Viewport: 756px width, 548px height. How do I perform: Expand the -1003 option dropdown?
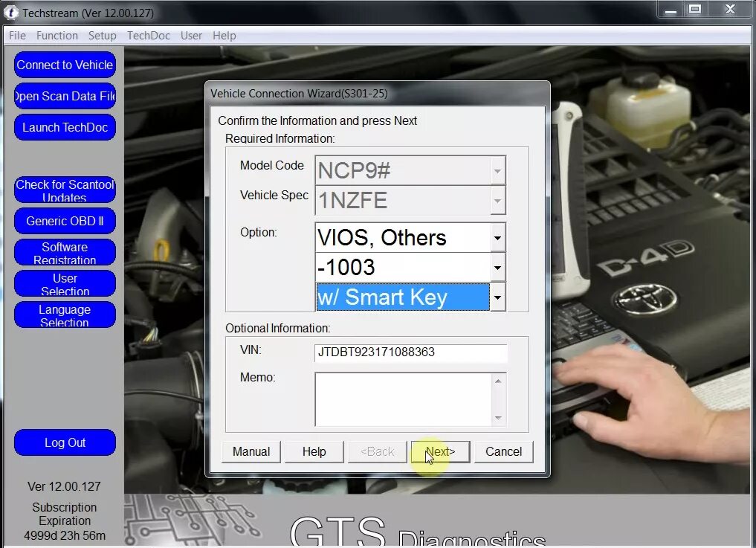[x=497, y=267]
